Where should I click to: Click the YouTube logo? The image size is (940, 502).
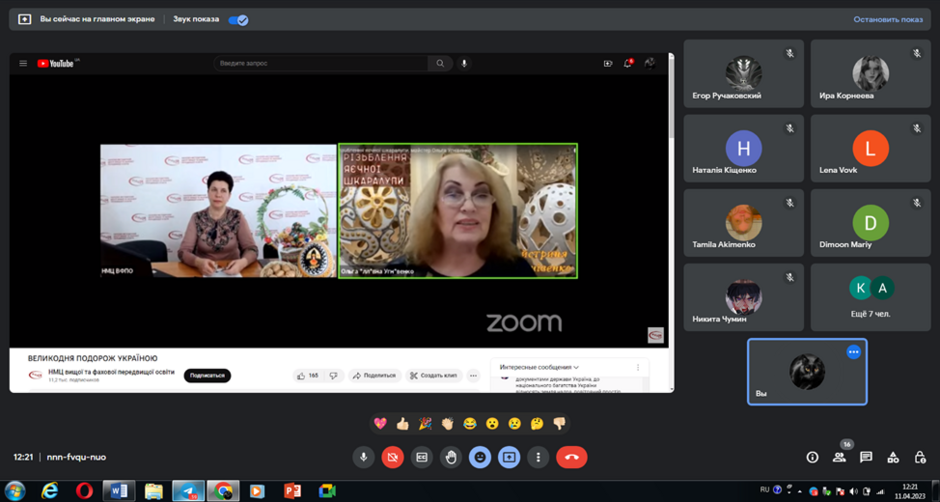pyautogui.click(x=55, y=63)
